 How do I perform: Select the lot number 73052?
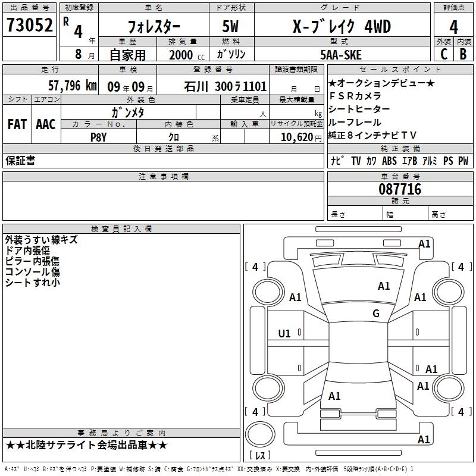[x=29, y=26]
